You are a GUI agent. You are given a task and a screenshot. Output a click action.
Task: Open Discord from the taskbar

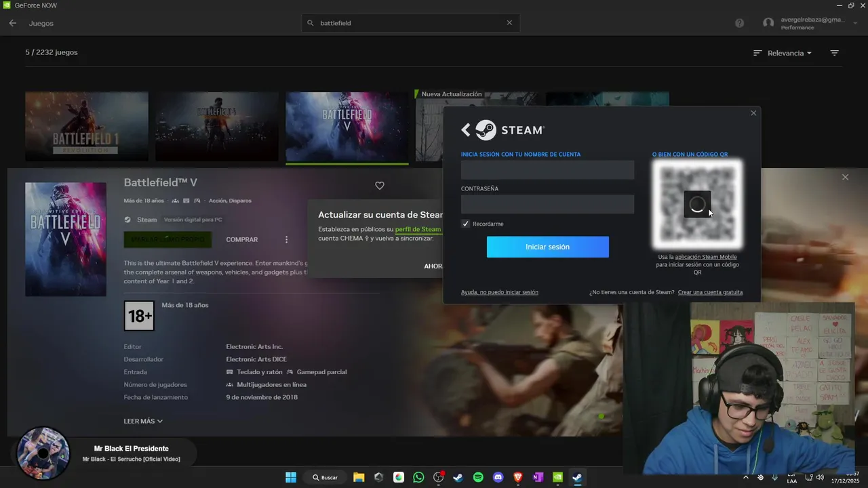point(498,477)
